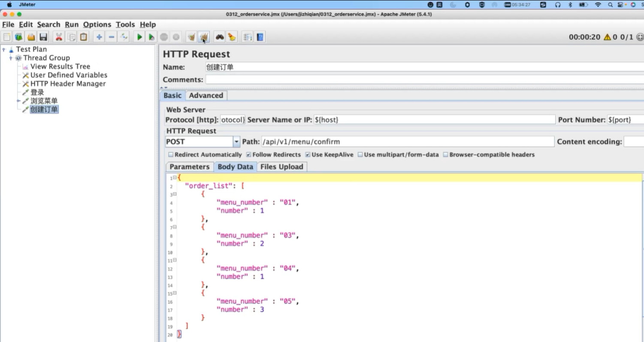
Task: Open the Run menu
Action: click(x=72, y=25)
